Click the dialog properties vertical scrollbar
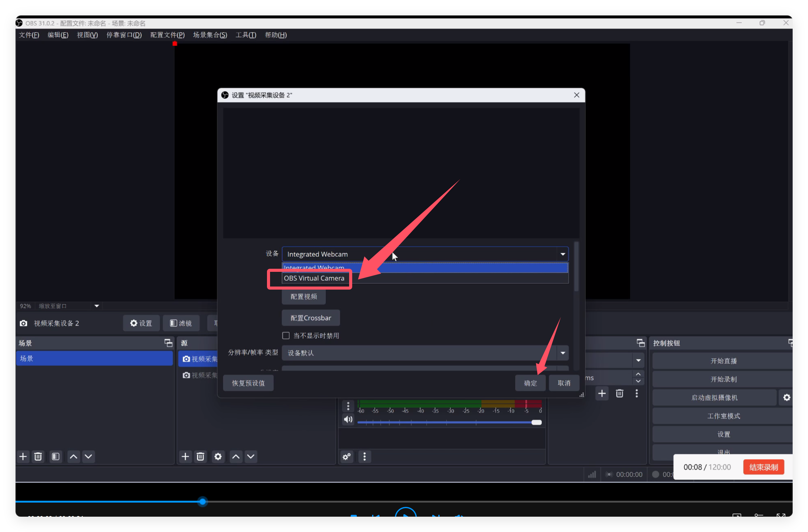 pos(576,267)
